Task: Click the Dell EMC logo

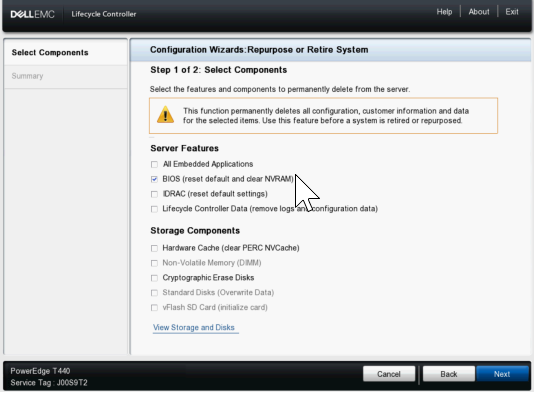Action: pos(32,14)
